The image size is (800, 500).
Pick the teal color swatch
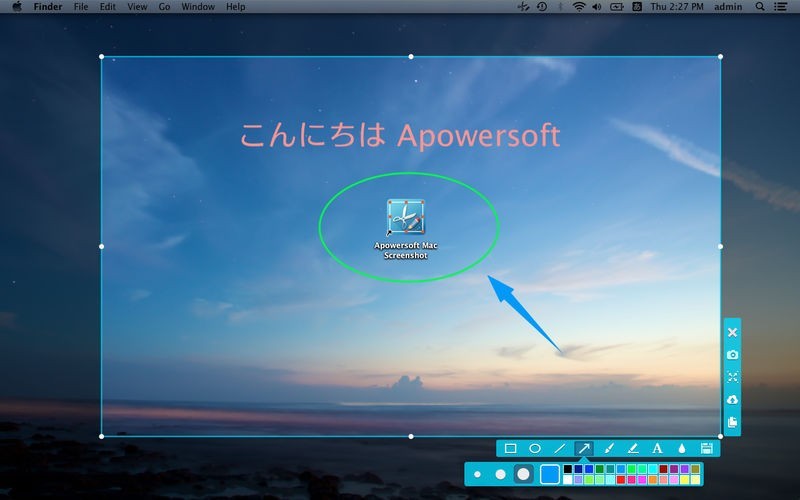click(x=610, y=469)
